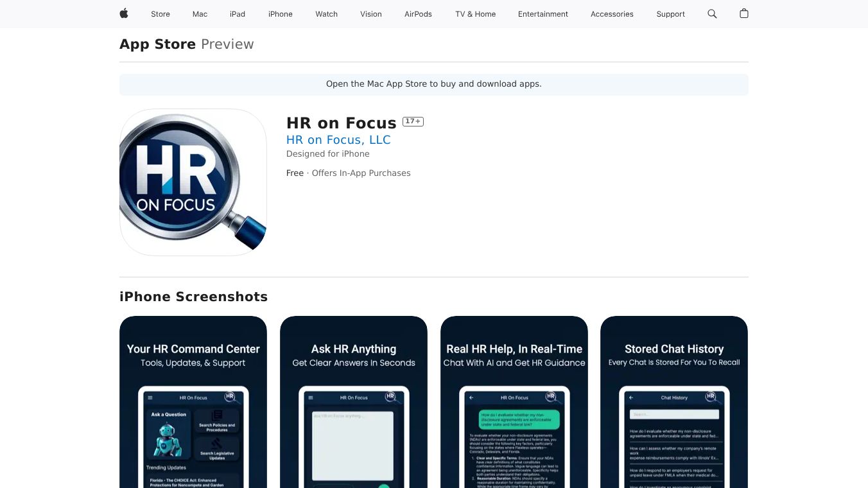This screenshot has width=868, height=488.
Task: Click the 17+ age rating badge
Action: point(413,121)
